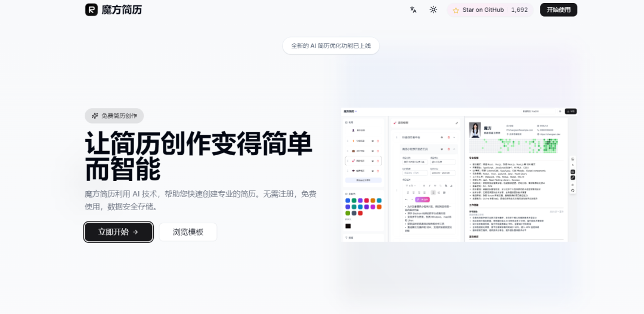
Task: Click the star icon in the GitHub button
Action: [456, 10]
